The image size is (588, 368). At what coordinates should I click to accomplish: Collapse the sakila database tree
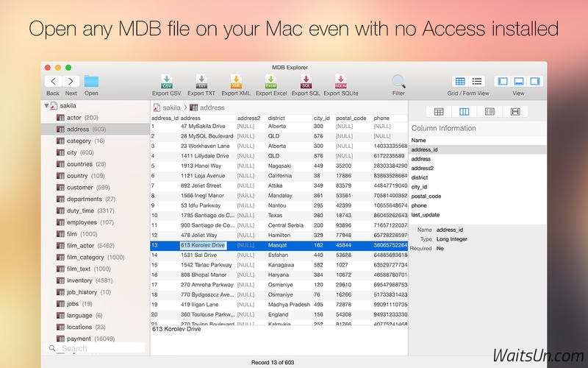[x=46, y=106]
